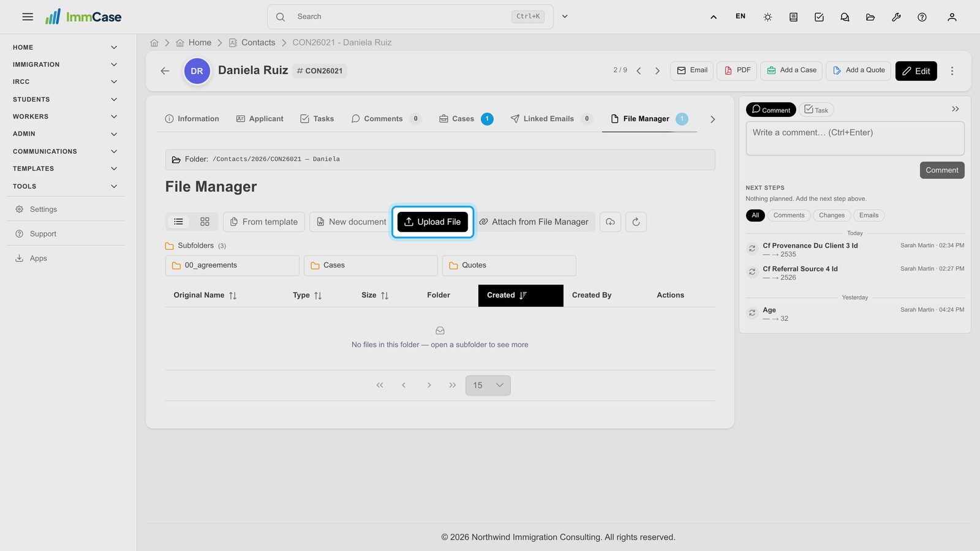Switch to the Linked Emails tab

(551, 119)
